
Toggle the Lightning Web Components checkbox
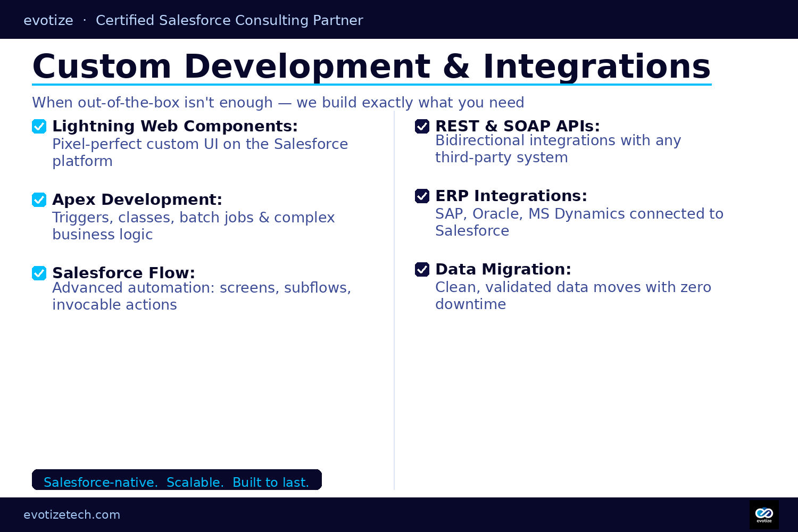(x=39, y=127)
